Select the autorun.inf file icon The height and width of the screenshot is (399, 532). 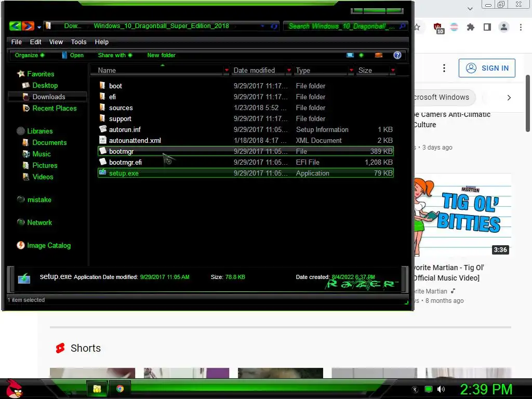pyautogui.click(x=103, y=129)
